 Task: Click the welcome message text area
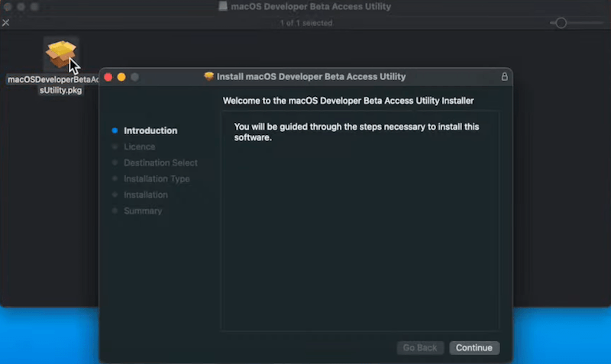pos(360,221)
